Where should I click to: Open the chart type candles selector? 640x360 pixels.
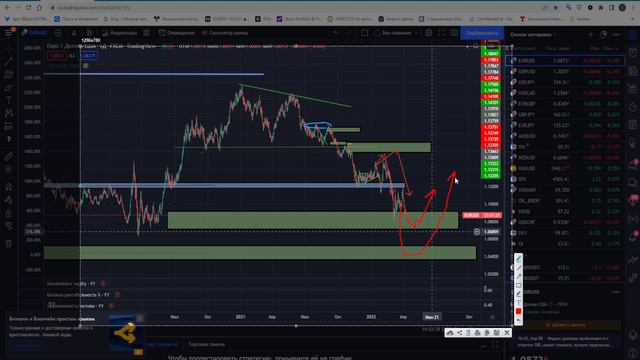point(89,33)
